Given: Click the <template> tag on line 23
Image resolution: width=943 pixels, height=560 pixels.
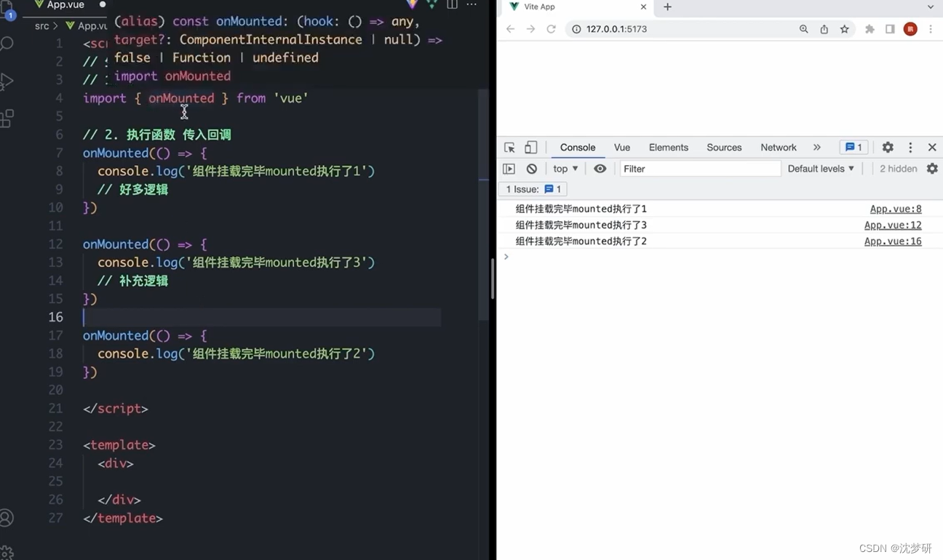Looking at the screenshot, I should 119,445.
